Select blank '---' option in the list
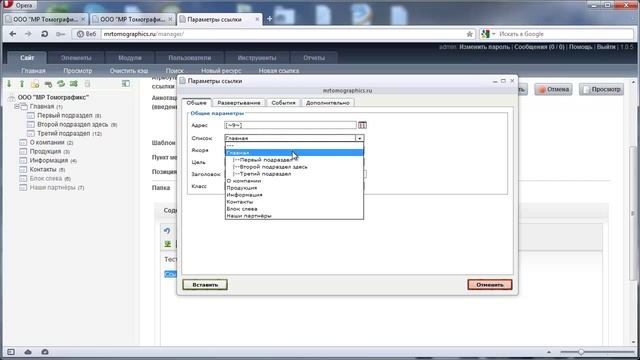Viewport: 640px width, 360px height. 294,146
